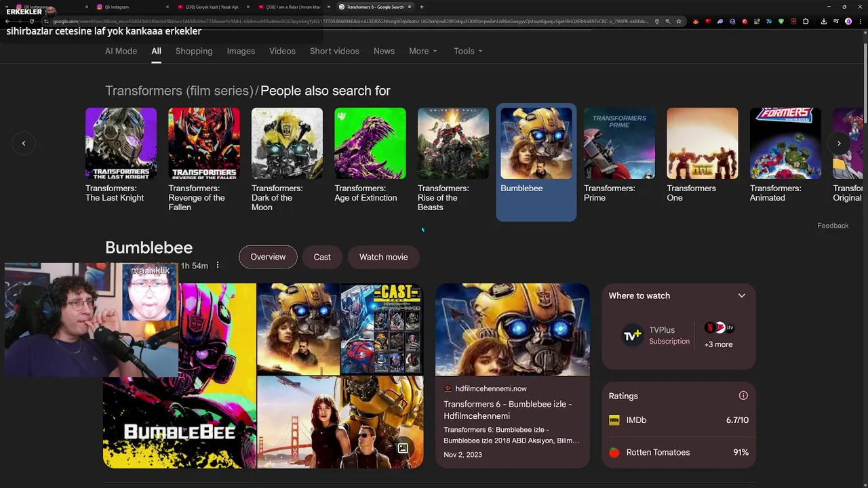Select Transformers: Dark of the Moon card
868x488 pixels.
[x=287, y=160]
